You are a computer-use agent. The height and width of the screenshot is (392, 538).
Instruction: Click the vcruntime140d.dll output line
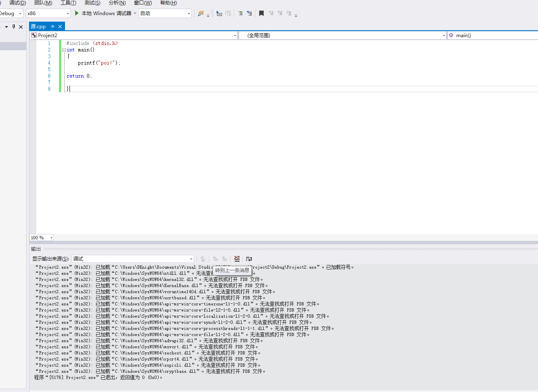point(155,292)
